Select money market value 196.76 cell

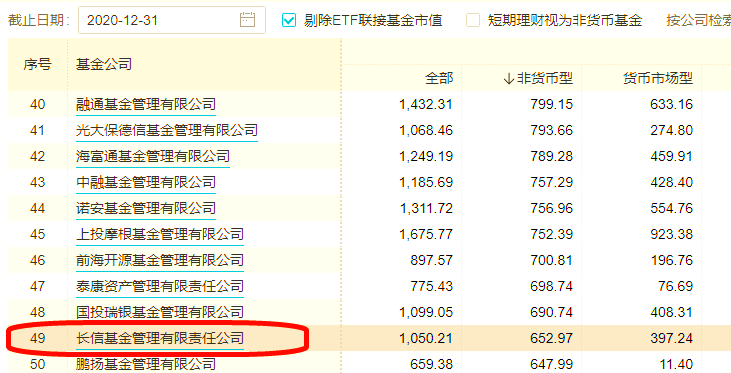pos(671,260)
